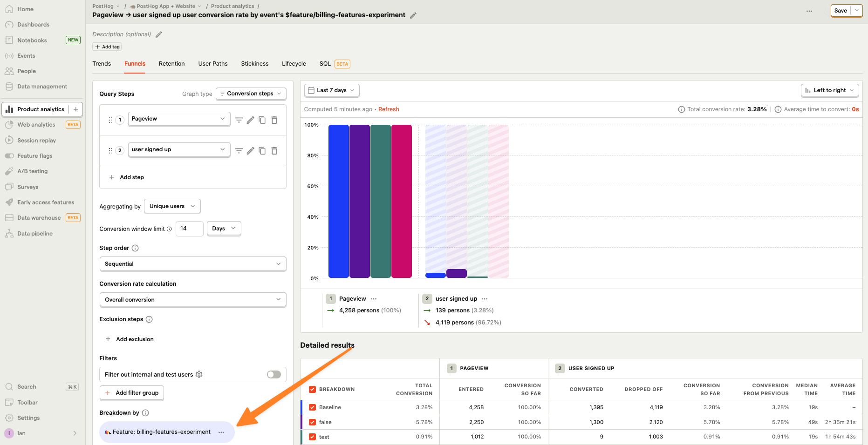Image resolution: width=868 pixels, height=445 pixels.
Task: Open the filter settings gear icon
Action: point(199,374)
